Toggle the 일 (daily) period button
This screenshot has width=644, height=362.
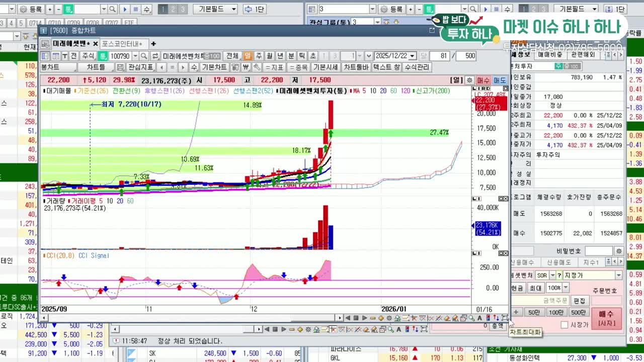click(x=248, y=56)
